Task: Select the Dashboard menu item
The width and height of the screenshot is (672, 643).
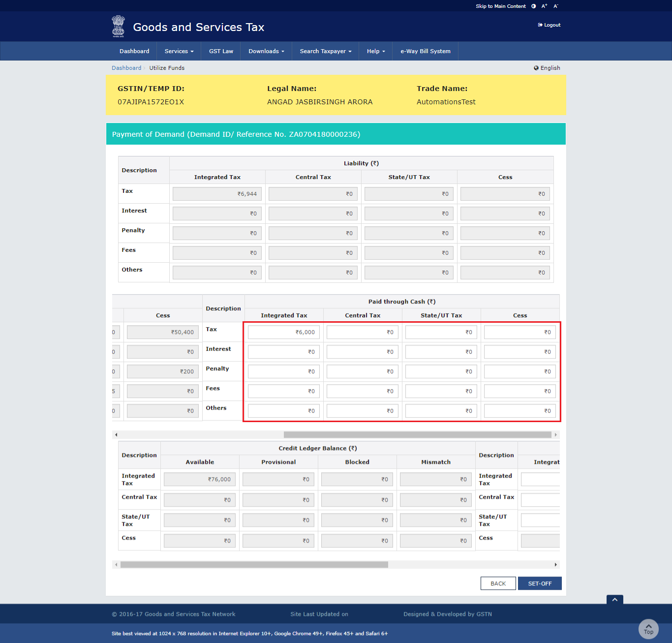Action: click(x=134, y=51)
